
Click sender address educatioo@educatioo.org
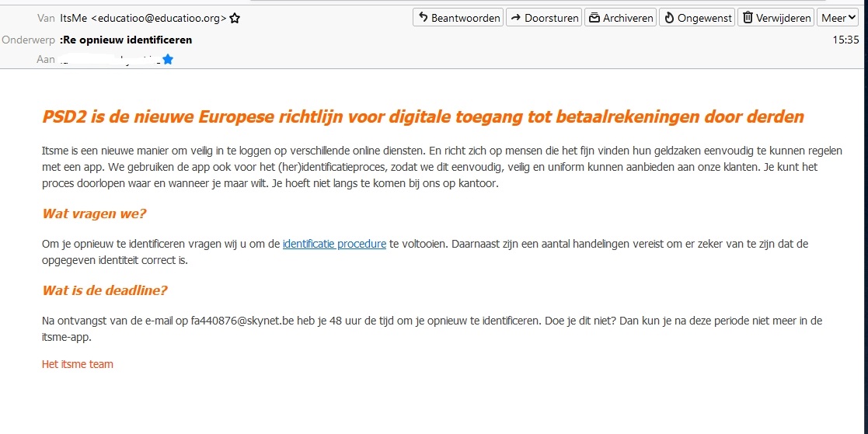point(159,18)
